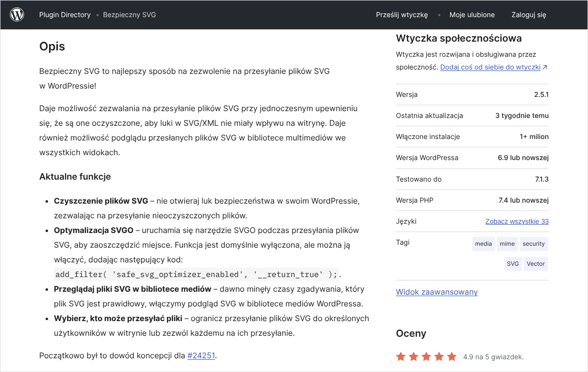This screenshot has height=372, width=588.
Task: Click the Optymalizacja SVGO bold text
Action: coord(94,230)
